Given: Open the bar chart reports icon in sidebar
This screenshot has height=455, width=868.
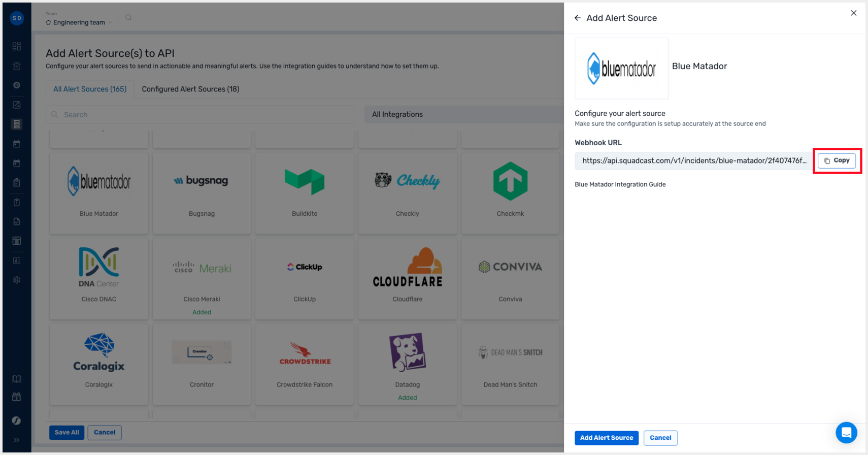Looking at the screenshot, I should [x=17, y=261].
